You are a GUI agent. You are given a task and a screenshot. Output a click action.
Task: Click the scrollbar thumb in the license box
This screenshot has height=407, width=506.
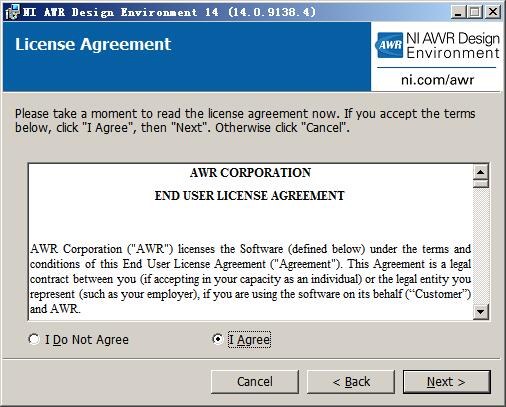(x=480, y=184)
